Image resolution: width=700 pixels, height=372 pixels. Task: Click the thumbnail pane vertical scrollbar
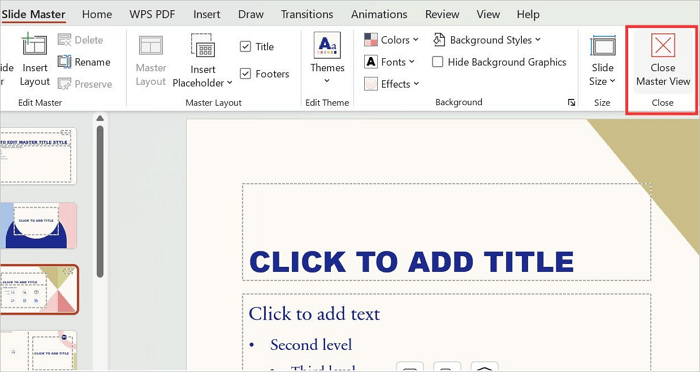100,201
